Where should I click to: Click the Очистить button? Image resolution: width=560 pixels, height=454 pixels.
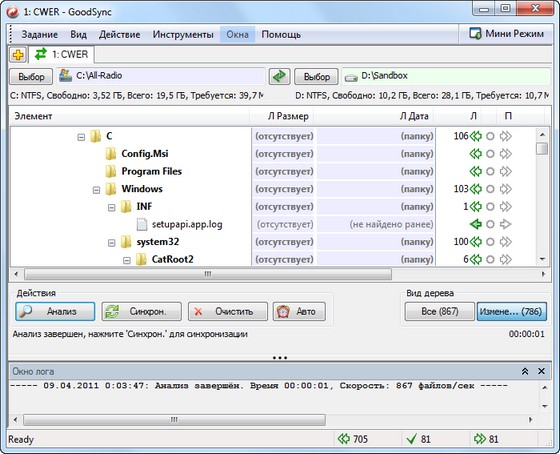tap(228, 311)
